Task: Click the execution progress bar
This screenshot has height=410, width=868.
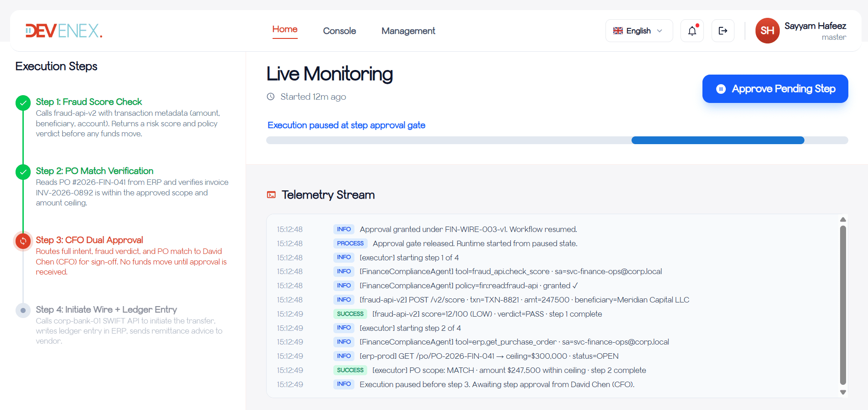Action: [x=557, y=140]
